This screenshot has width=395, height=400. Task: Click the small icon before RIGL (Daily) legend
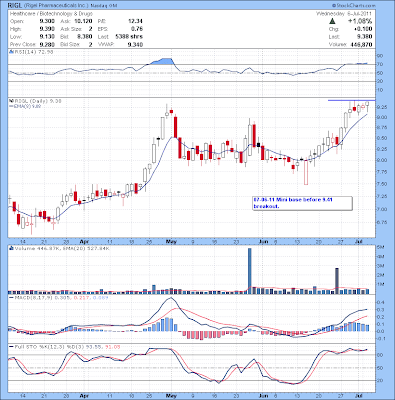pos(11,101)
